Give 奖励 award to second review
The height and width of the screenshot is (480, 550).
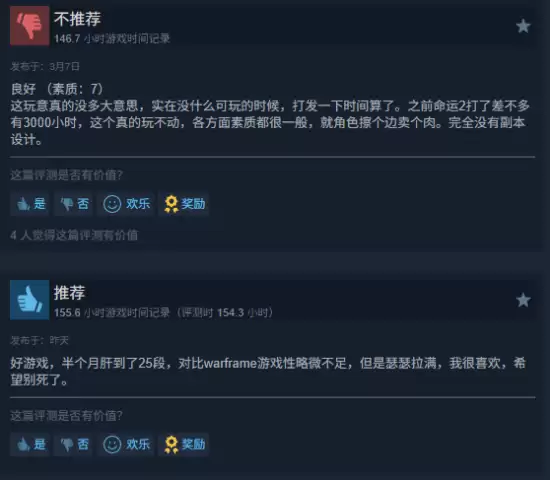click(x=184, y=444)
